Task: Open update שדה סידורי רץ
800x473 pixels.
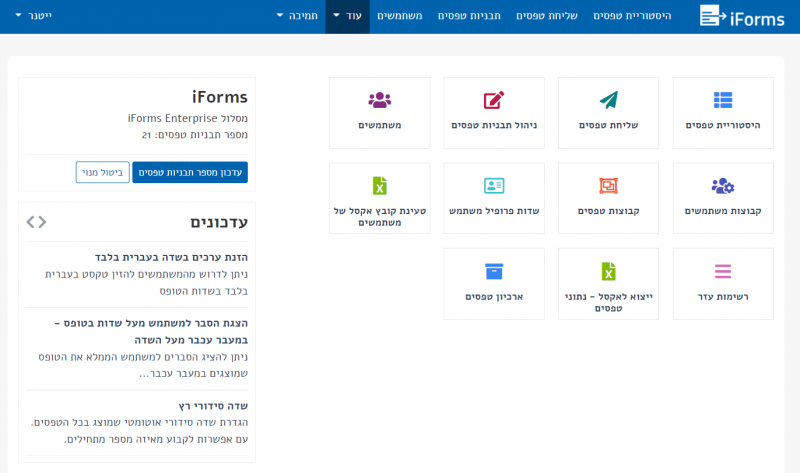Action: 213,406
